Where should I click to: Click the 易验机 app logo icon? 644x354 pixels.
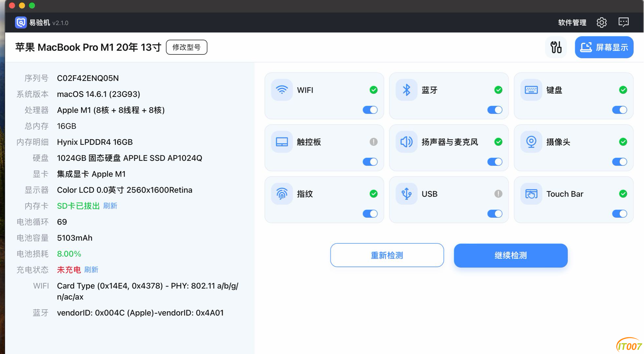pyautogui.click(x=21, y=23)
